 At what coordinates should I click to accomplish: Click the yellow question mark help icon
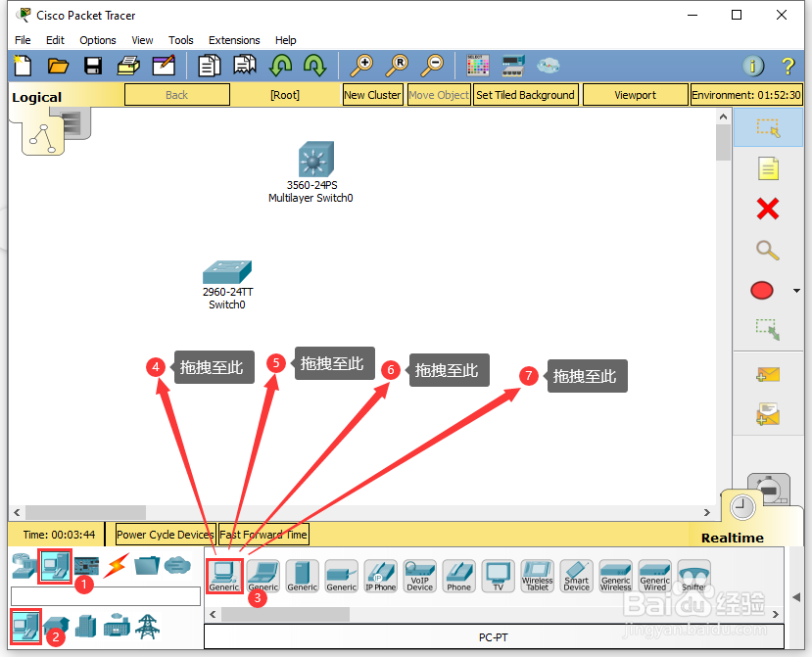(788, 66)
